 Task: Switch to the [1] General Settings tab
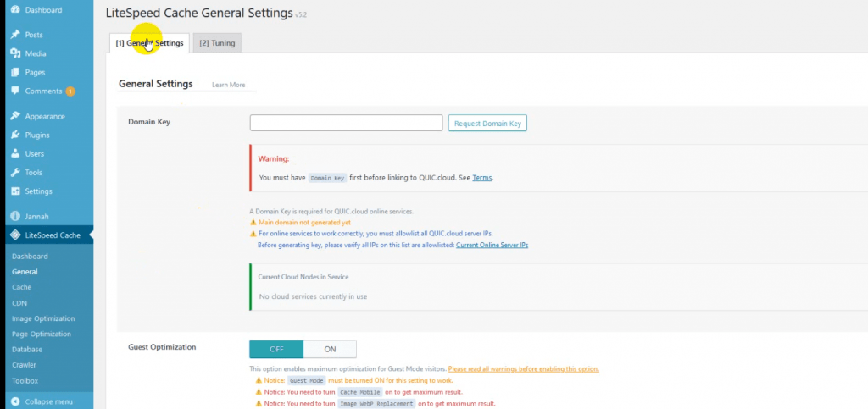(149, 43)
